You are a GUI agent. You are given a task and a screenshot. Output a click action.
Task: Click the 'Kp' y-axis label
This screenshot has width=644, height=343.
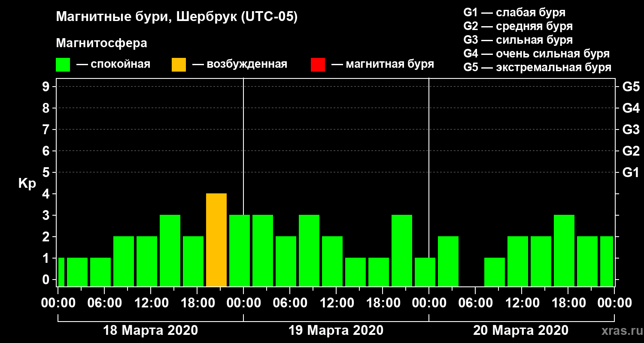tap(27, 184)
